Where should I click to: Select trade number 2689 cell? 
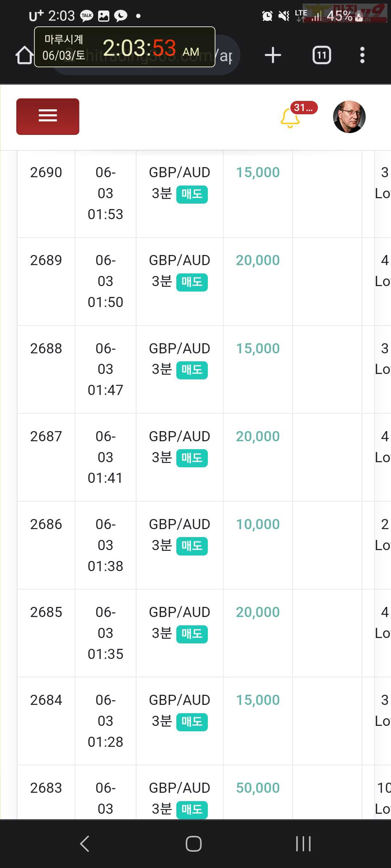(x=46, y=260)
